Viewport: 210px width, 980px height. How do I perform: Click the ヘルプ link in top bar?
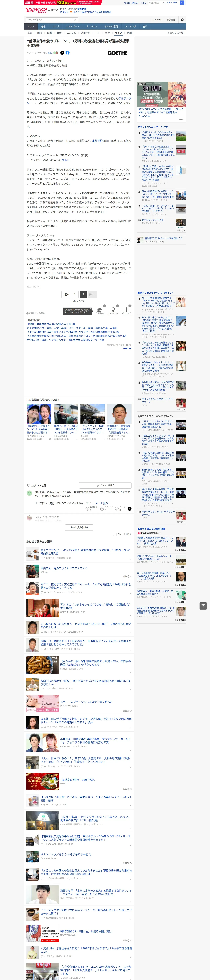click(143, 3)
